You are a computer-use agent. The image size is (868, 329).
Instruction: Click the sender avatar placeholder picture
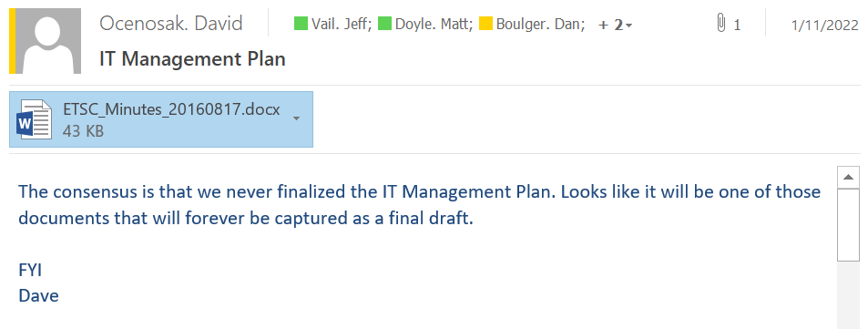point(48,42)
